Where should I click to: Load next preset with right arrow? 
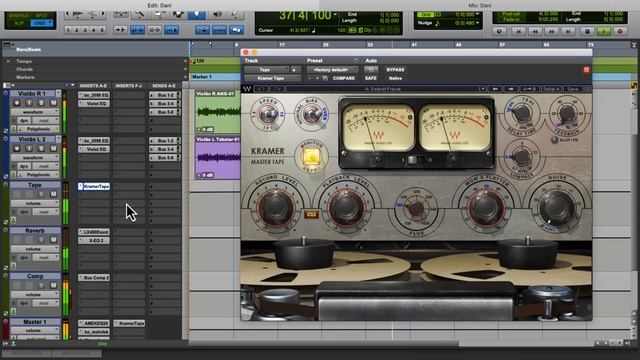[510, 89]
